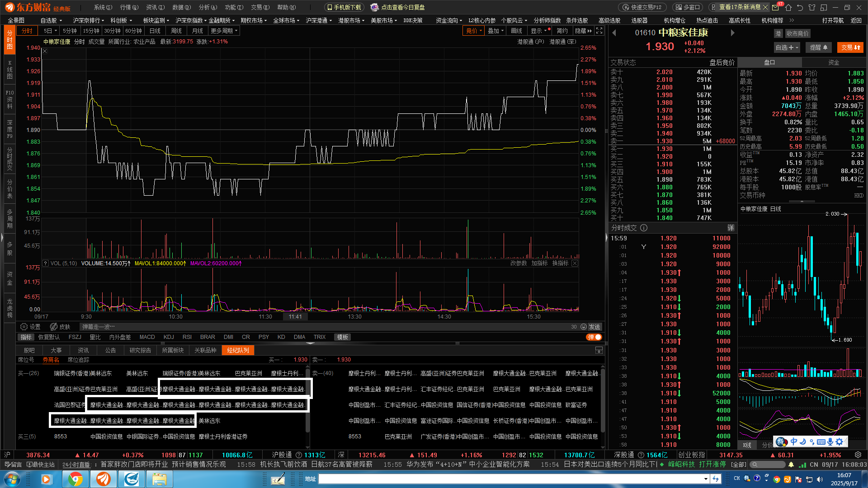The height and width of the screenshot is (488, 868).
Task: Set a price alert with 提醒 bell
Action: (x=819, y=47)
